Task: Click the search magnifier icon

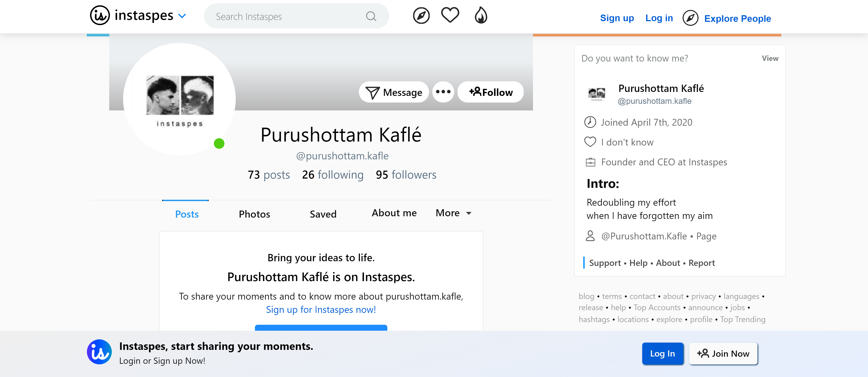Action: click(371, 16)
